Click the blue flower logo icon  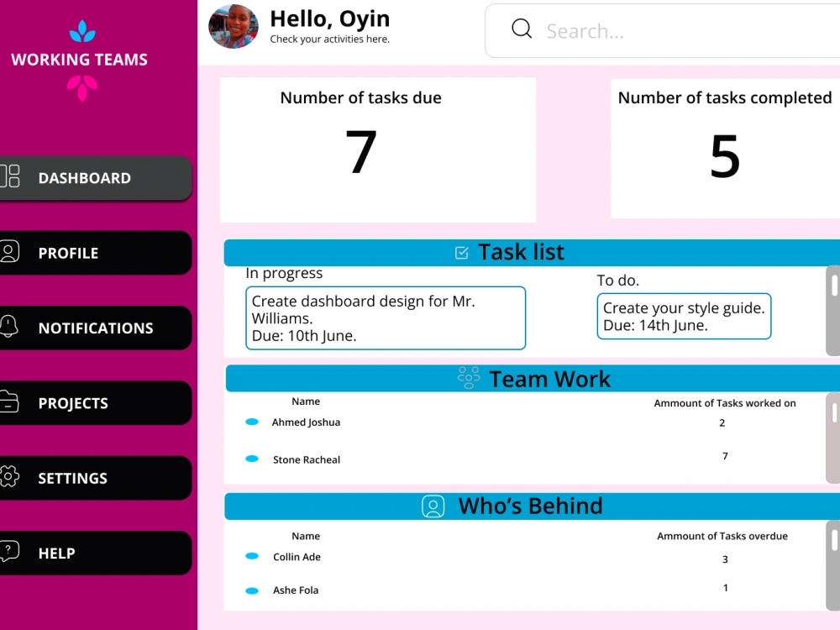click(x=82, y=31)
